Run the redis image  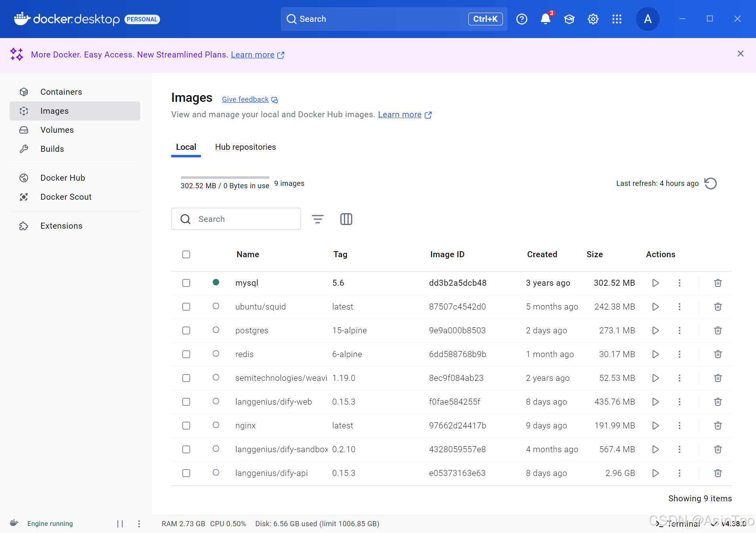click(x=656, y=354)
